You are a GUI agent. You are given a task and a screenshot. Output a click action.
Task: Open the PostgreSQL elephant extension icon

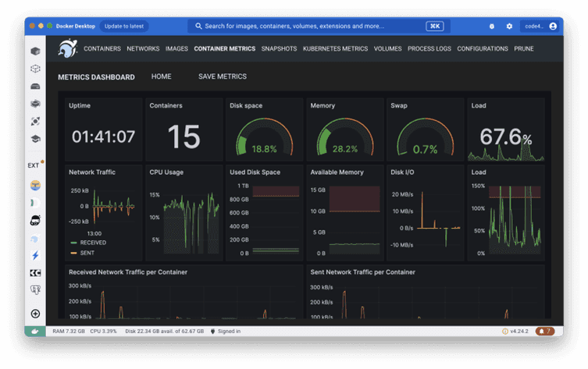[x=35, y=289]
